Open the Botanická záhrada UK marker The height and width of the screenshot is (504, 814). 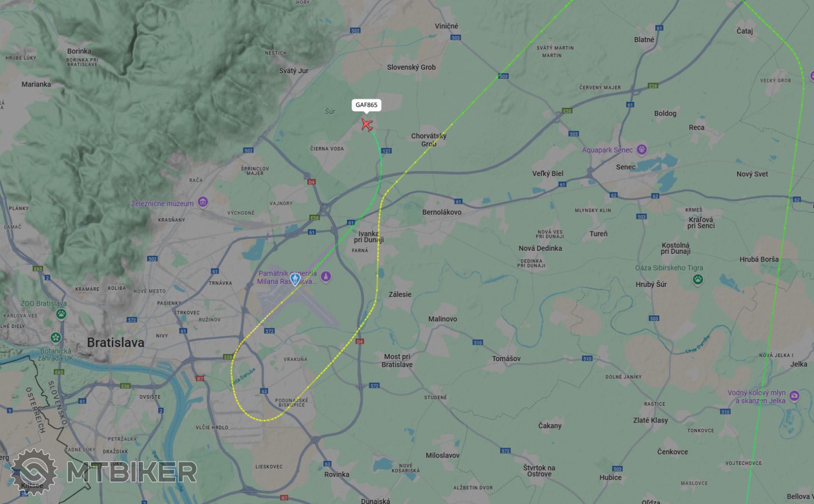(55, 338)
